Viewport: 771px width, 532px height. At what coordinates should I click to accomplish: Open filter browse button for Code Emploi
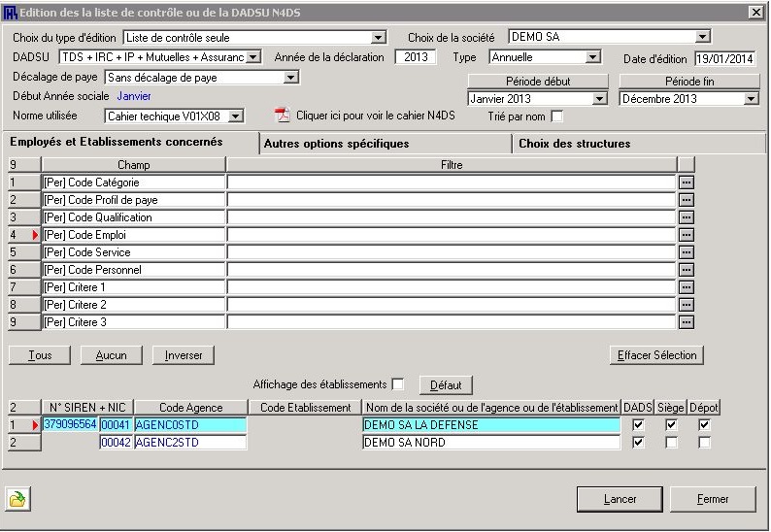pyautogui.click(x=687, y=235)
